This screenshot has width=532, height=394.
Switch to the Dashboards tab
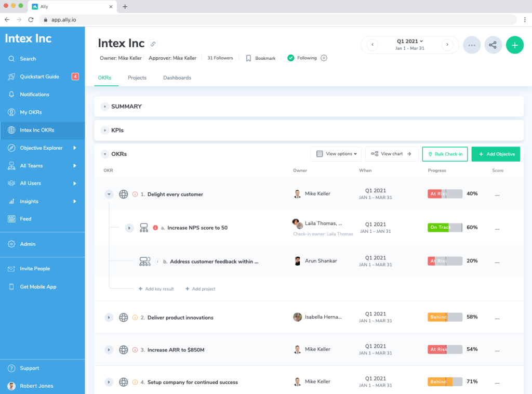coord(177,78)
